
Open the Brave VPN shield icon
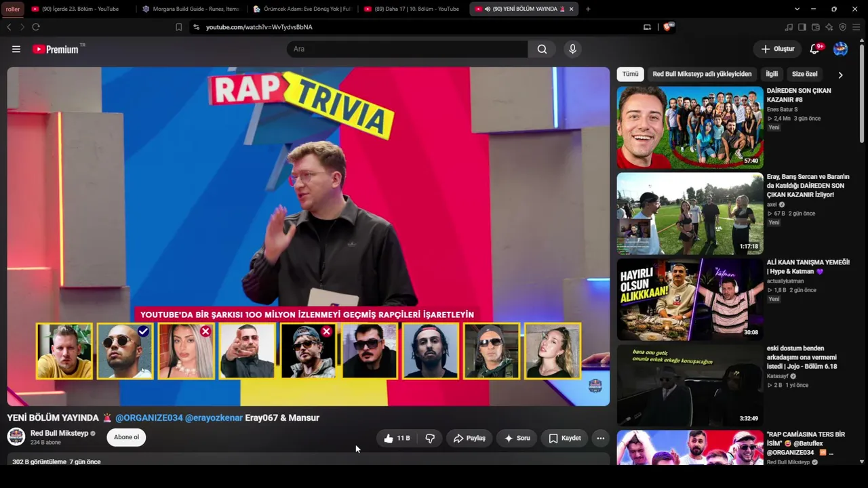click(x=843, y=27)
